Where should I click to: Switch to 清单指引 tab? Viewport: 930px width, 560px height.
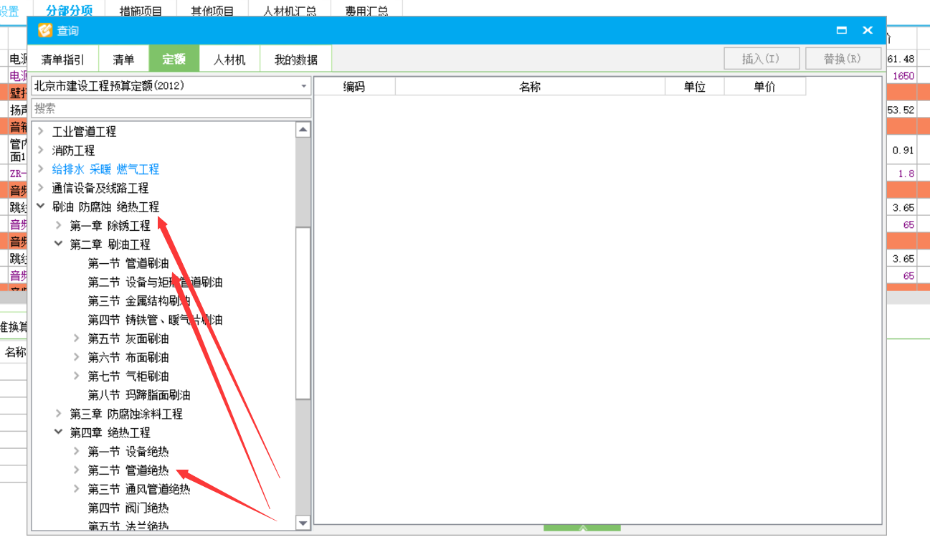tap(62, 60)
